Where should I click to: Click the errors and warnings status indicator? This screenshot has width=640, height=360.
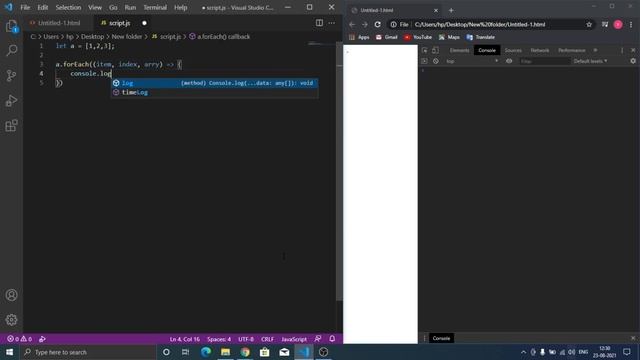tap(19, 339)
